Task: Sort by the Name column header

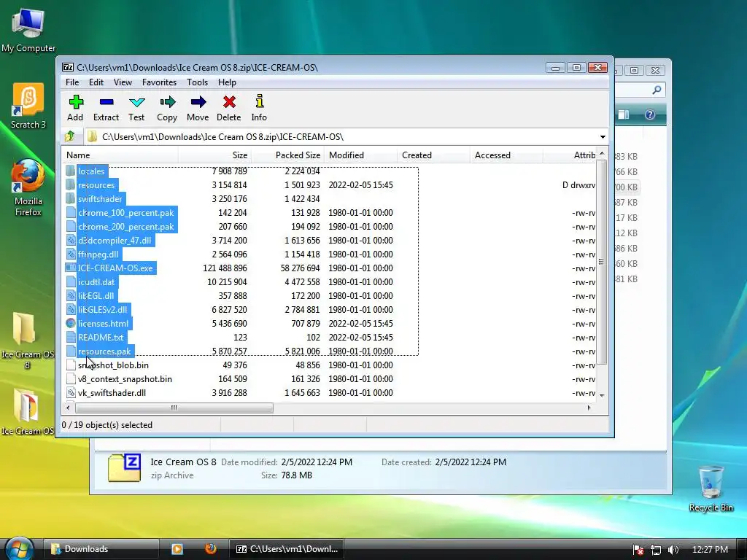Action: pyautogui.click(x=120, y=155)
